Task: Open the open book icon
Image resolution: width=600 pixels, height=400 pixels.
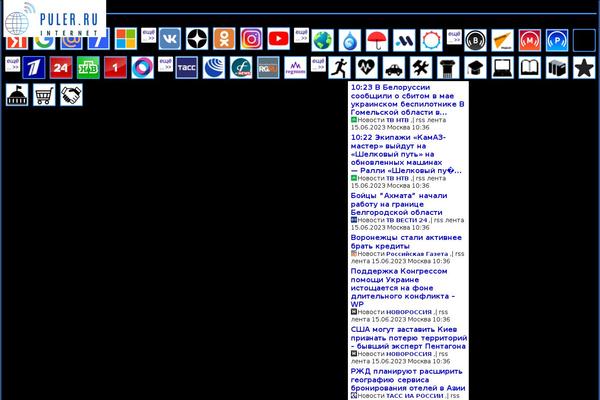Action: [530, 68]
